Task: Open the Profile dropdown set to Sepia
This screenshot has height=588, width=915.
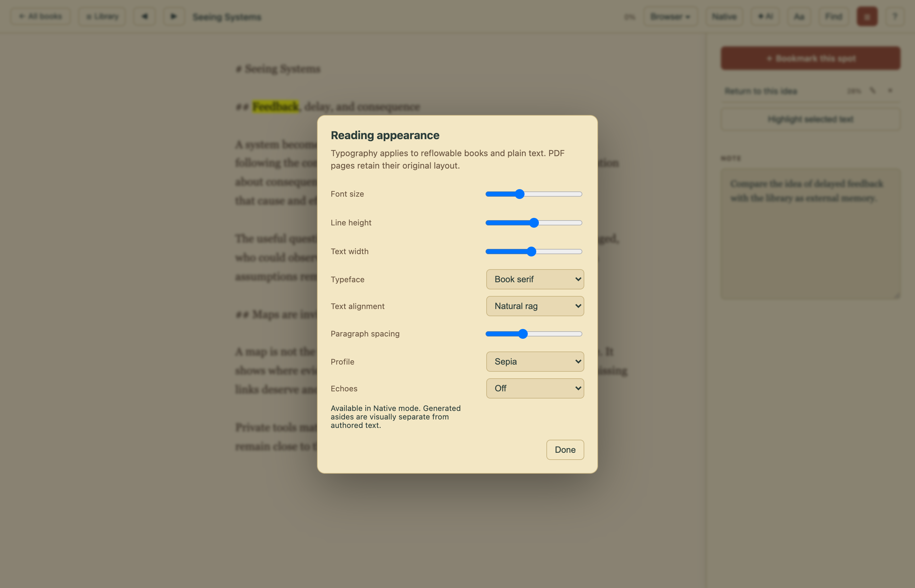Action: click(535, 361)
